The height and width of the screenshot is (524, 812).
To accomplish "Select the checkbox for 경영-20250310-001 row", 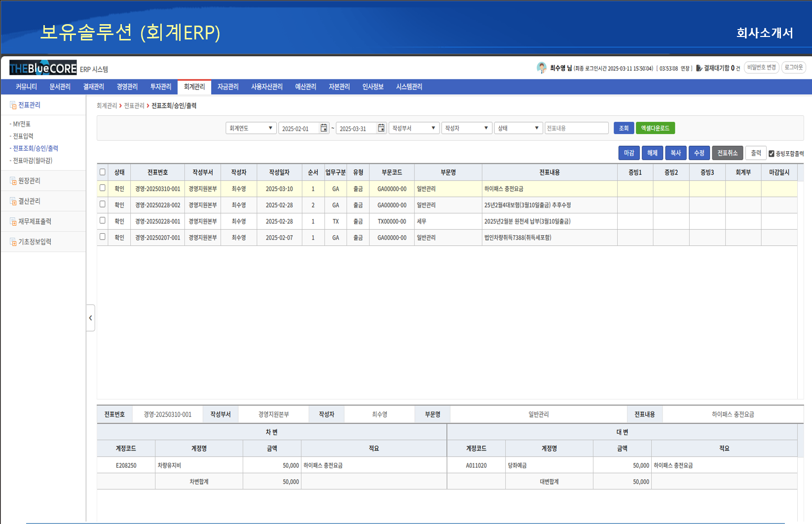I will pyautogui.click(x=102, y=188).
